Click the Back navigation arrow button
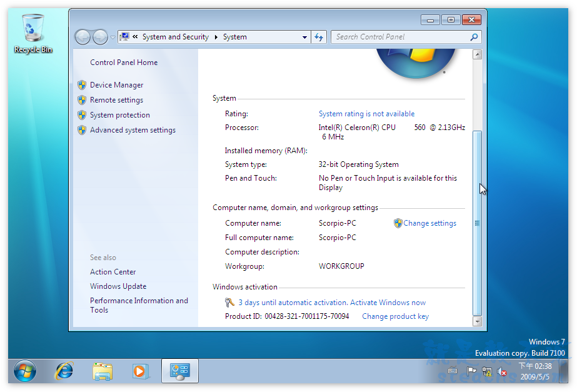The width and height of the screenshot is (577, 392). [x=83, y=37]
